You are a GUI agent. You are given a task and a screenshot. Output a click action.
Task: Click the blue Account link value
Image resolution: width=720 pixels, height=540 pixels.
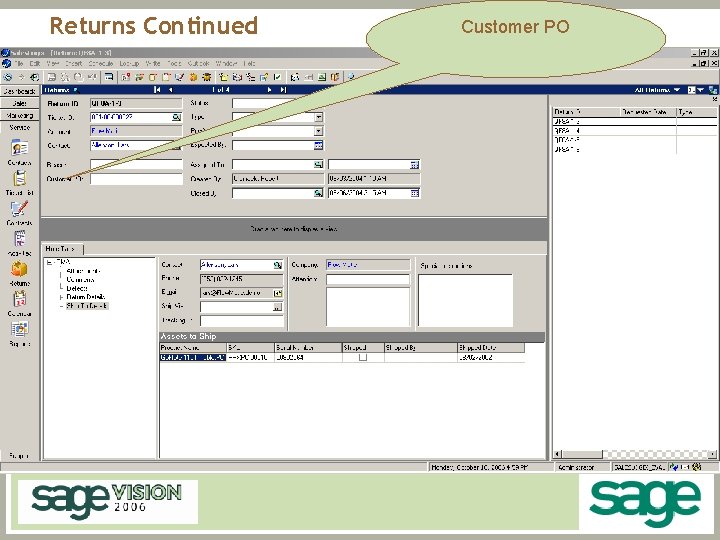coord(104,131)
